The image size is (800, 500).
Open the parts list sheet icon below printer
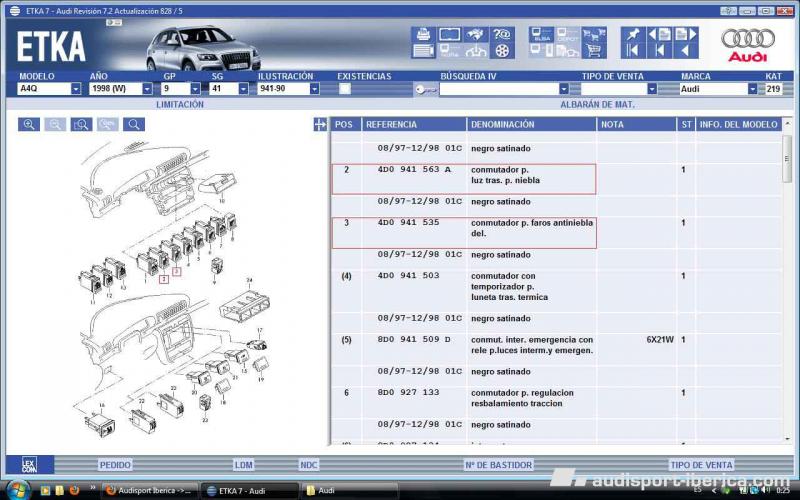click(x=423, y=51)
